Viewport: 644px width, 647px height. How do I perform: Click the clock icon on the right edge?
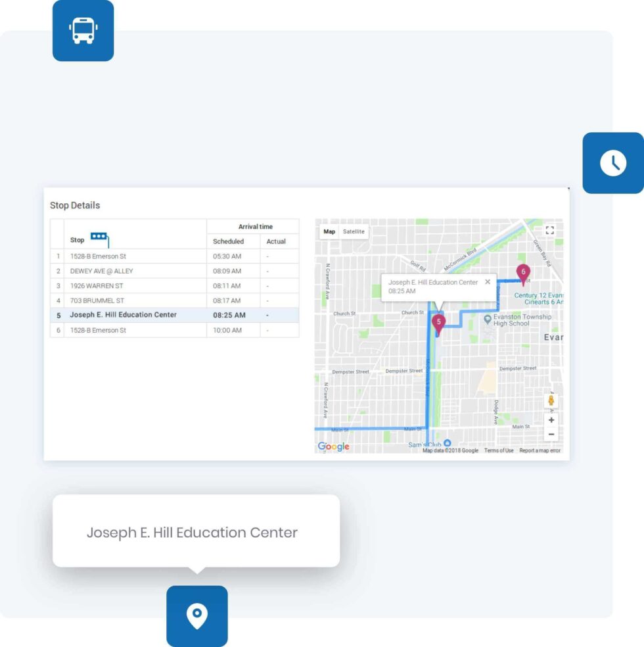pos(613,162)
